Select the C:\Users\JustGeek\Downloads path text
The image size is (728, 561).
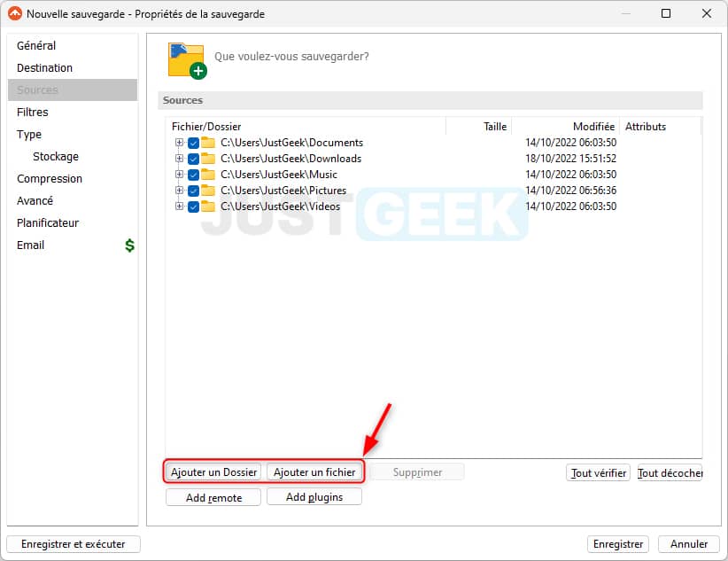[x=290, y=159]
